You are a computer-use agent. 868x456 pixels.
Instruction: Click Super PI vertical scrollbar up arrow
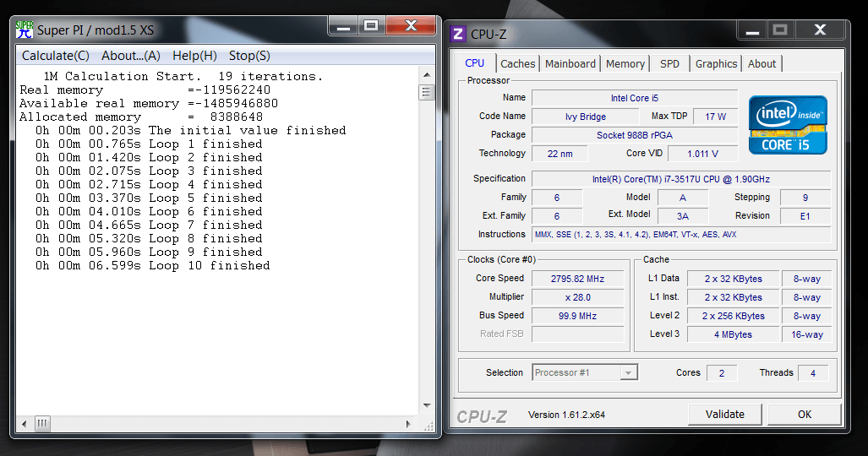click(426, 74)
